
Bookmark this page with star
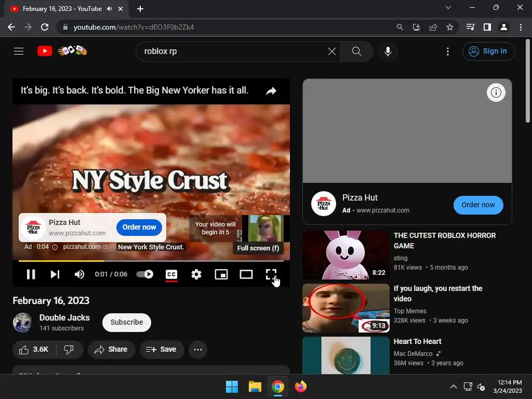pyautogui.click(x=450, y=27)
